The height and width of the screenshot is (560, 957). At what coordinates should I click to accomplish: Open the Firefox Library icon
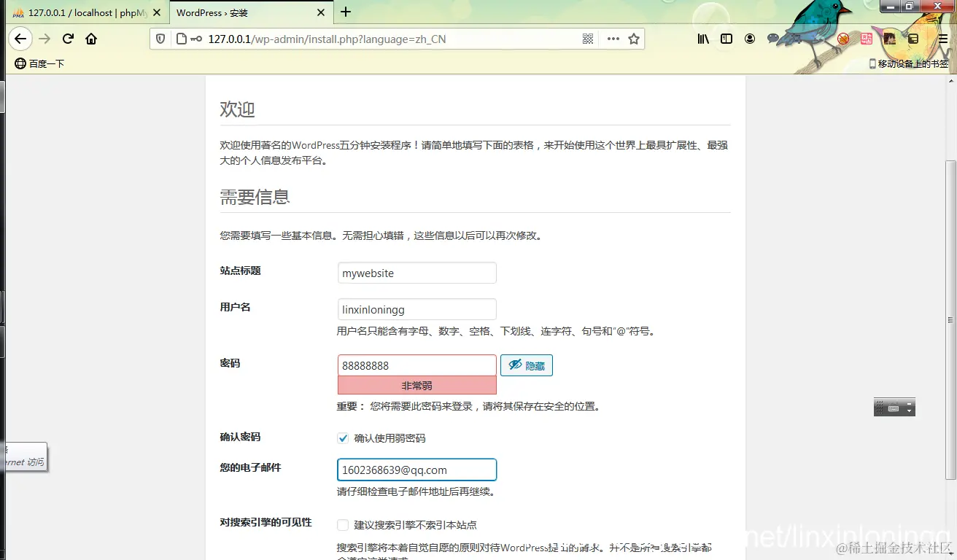(x=702, y=39)
